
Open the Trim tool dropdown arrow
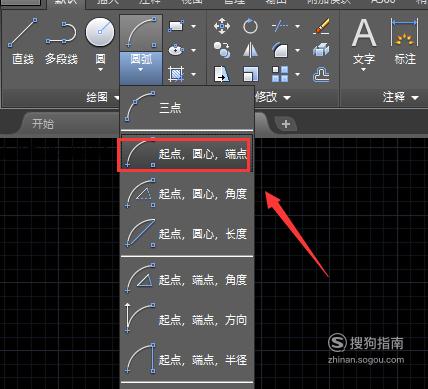coord(297,26)
